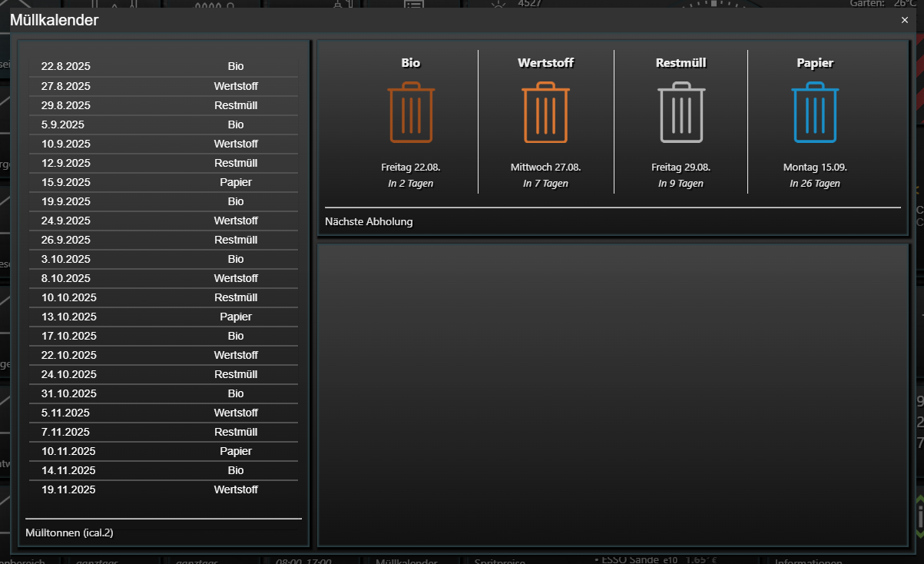Select the 5.9.2025 Bio row
Screen dimensions: 924x564
[164, 124]
